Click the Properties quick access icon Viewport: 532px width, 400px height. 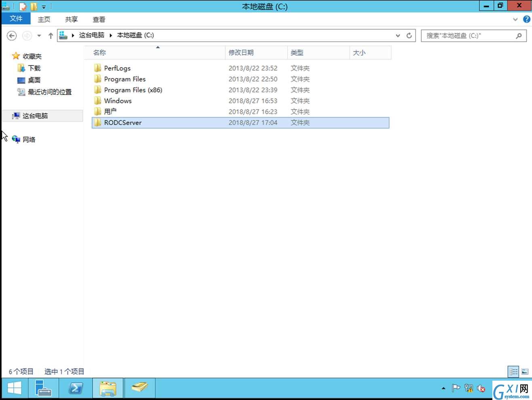pyautogui.click(x=23, y=6)
